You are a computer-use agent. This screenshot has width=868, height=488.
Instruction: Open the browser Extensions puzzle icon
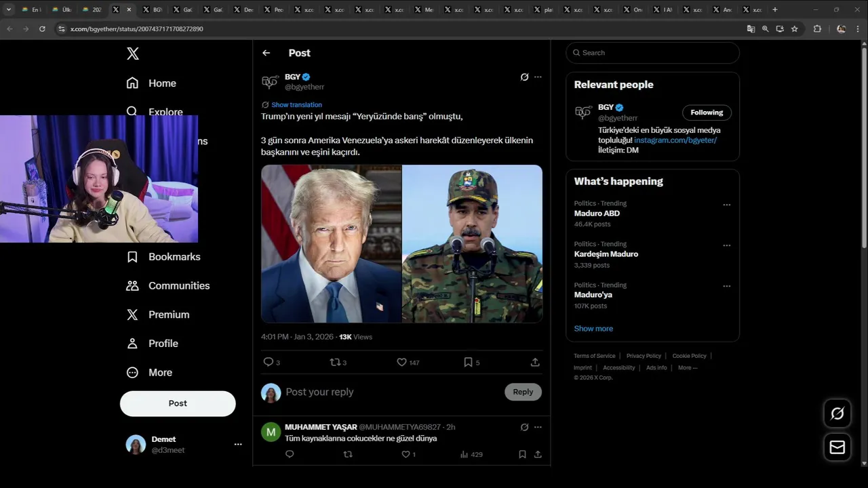click(x=817, y=29)
